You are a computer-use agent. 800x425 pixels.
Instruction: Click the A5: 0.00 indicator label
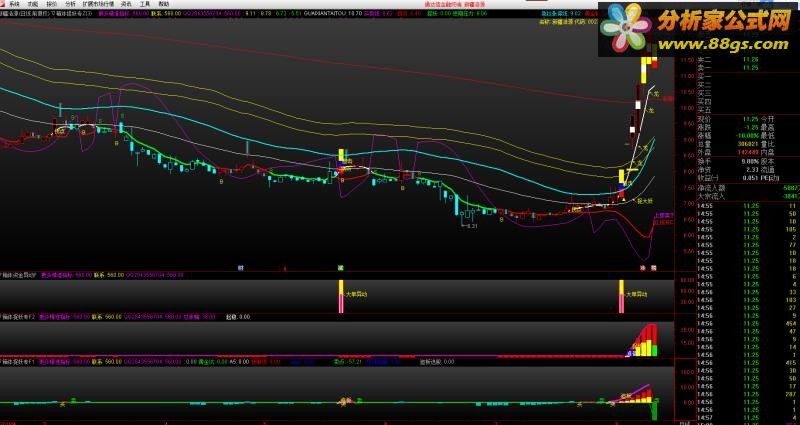point(239,362)
